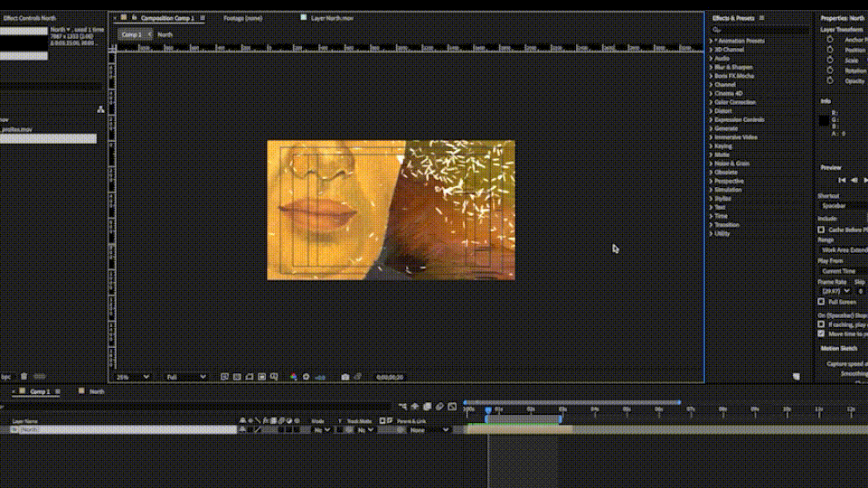The width and height of the screenshot is (868, 488).
Task: Click the preview timecode 0;00;00;20
Action: [390, 377]
